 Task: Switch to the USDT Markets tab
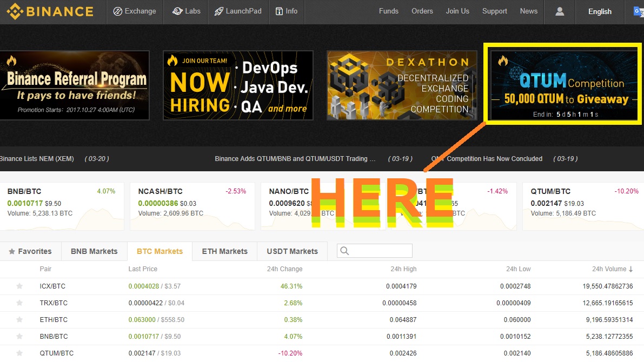click(292, 251)
